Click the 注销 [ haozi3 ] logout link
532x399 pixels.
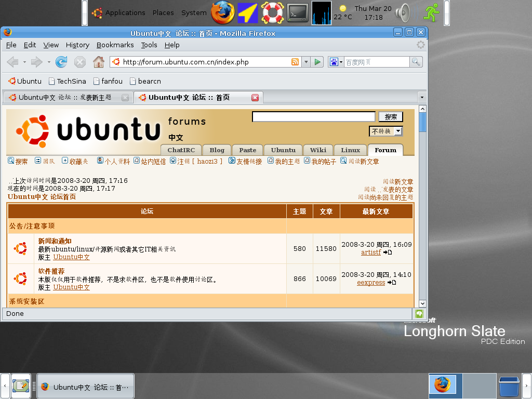tap(196, 162)
